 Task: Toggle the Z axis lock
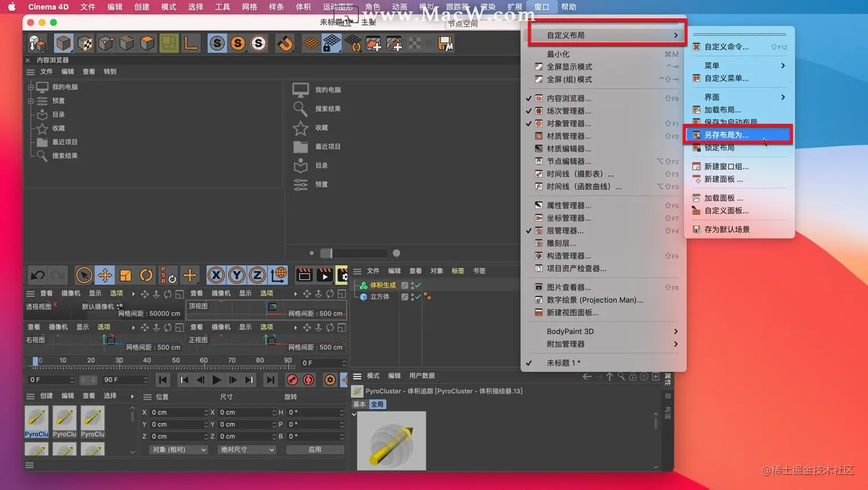point(257,275)
